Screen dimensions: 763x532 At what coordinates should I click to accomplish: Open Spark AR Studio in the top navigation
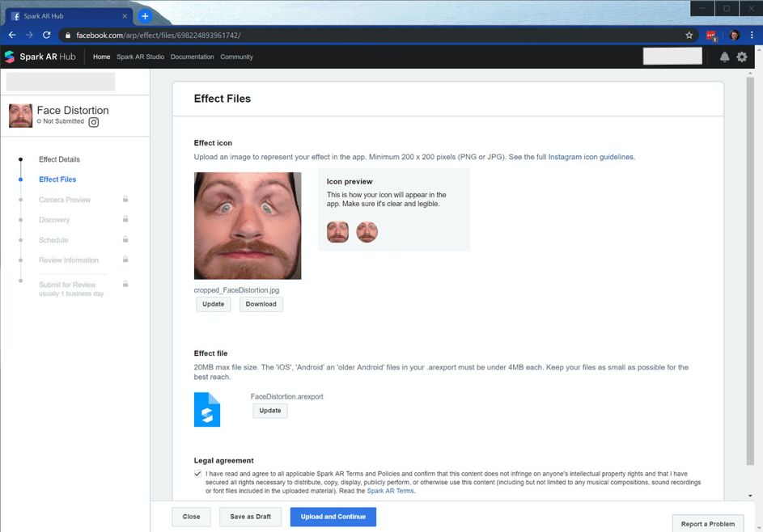coord(140,57)
